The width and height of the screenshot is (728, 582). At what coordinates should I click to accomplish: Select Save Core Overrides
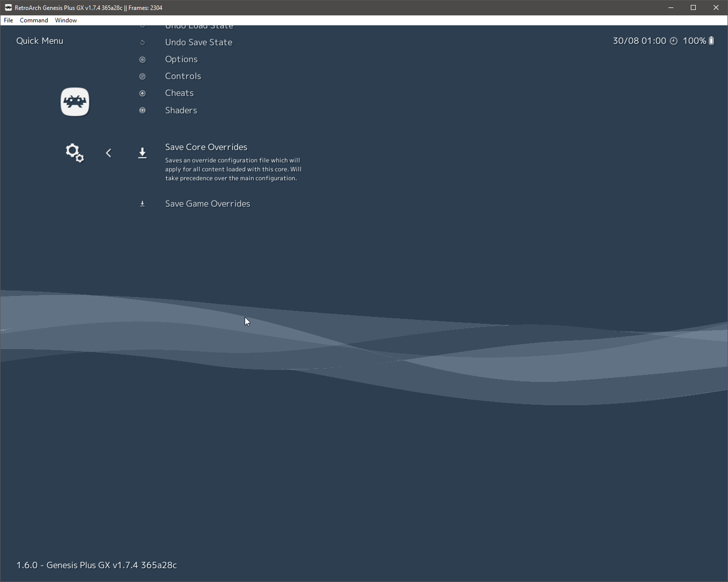(206, 147)
